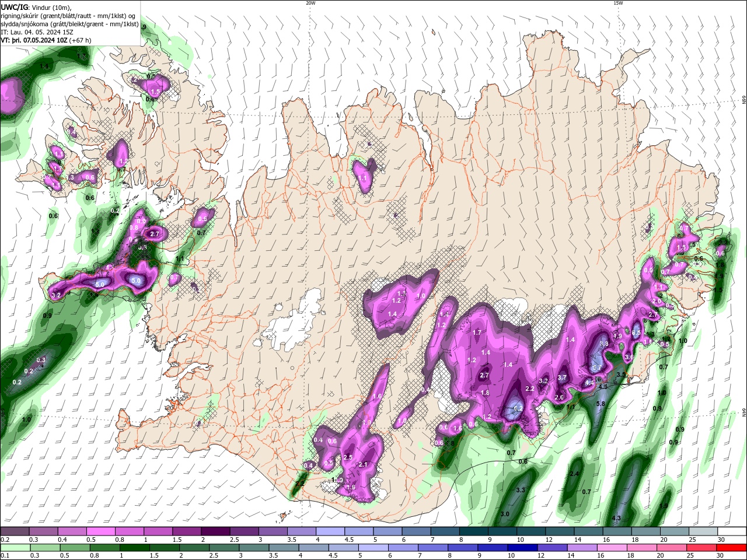
Task: Pick the 14 light purple swatch in the lower rain legend
Action: (x=582, y=548)
